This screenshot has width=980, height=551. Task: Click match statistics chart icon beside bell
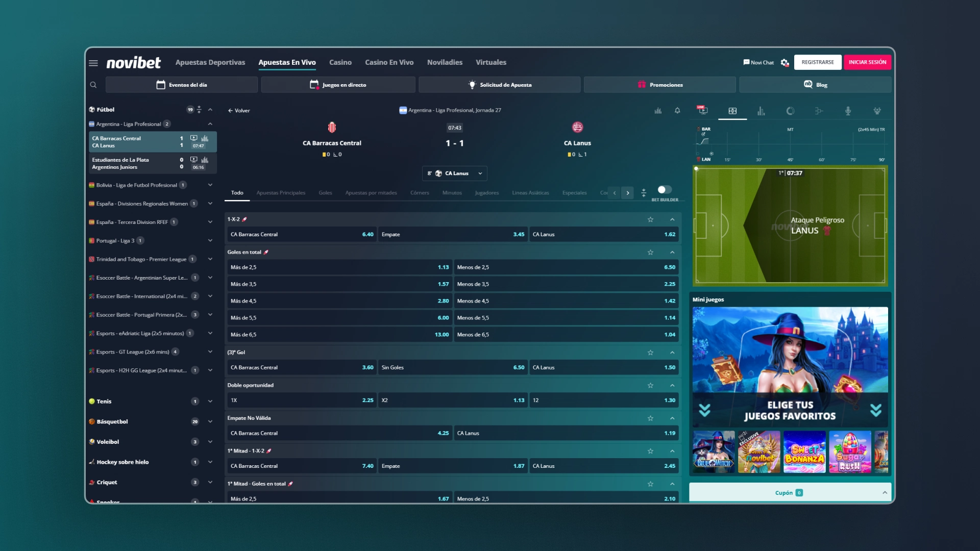pyautogui.click(x=658, y=110)
